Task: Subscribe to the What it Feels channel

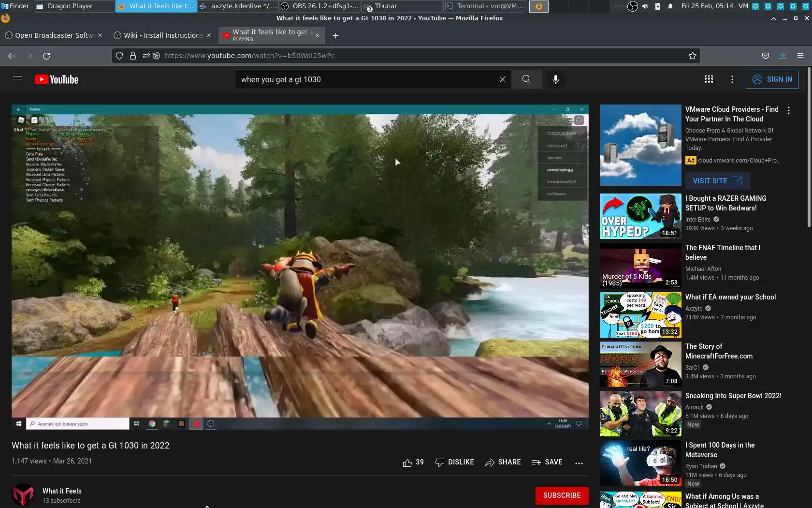Action: tap(562, 495)
